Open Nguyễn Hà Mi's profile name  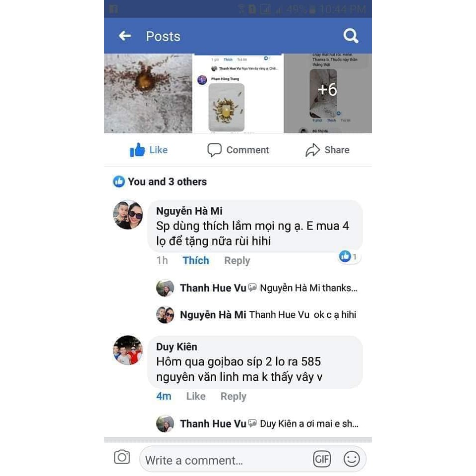tap(189, 211)
